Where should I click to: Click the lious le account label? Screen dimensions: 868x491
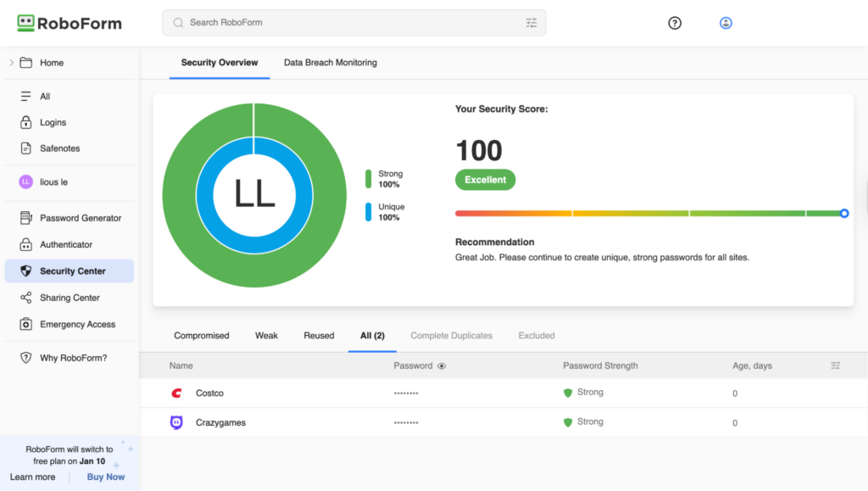pyautogui.click(x=53, y=181)
